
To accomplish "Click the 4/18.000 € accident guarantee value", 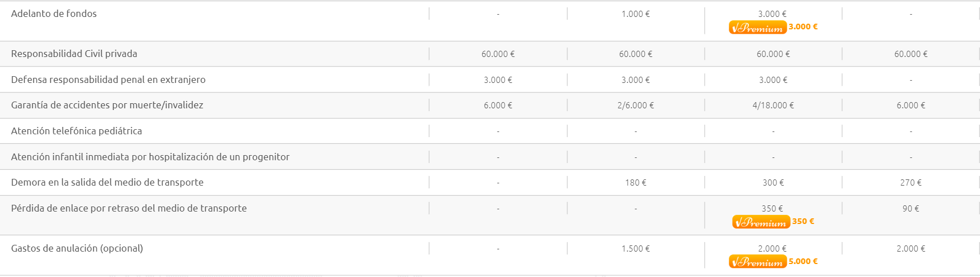I will pos(773,105).
